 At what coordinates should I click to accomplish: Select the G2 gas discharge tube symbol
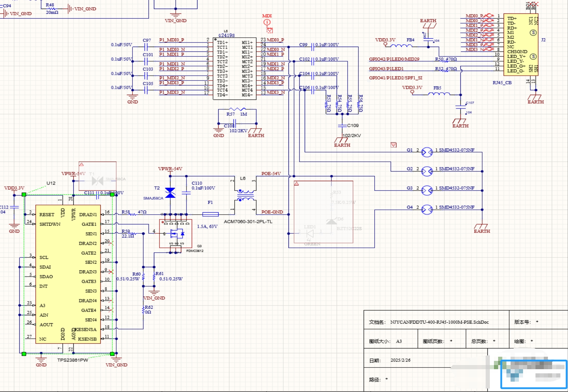click(427, 171)
